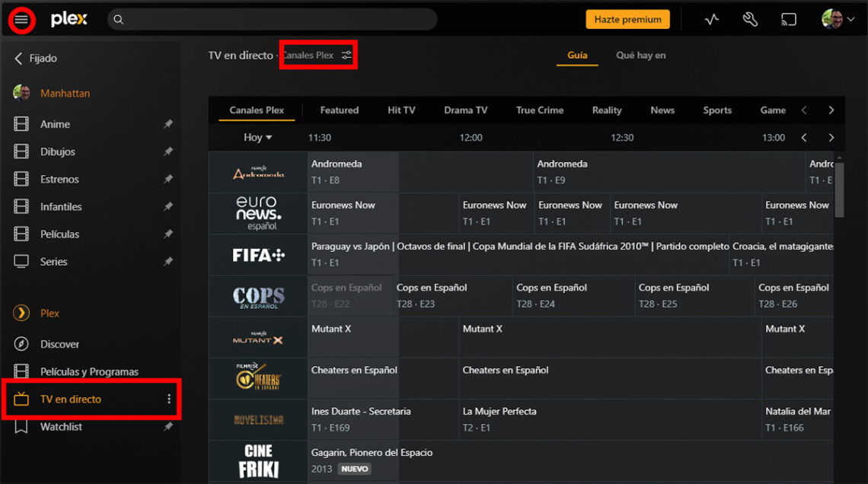This screenshot has height=484, width=868.
Task: Collapse the Fijado sidebar section
Action: pyautogui.click(x=20, y=58)
